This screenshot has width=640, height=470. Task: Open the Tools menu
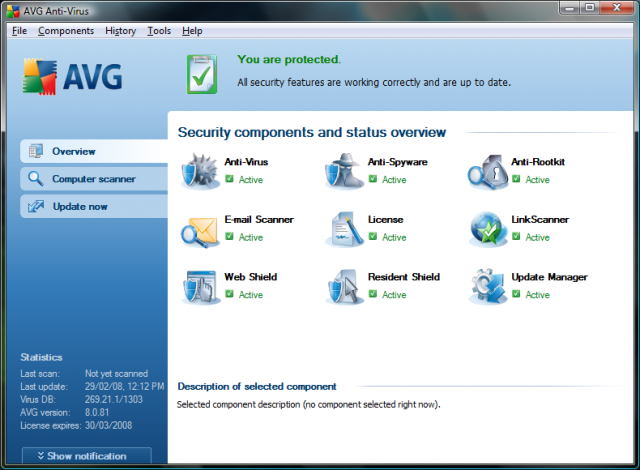point(159,31)
